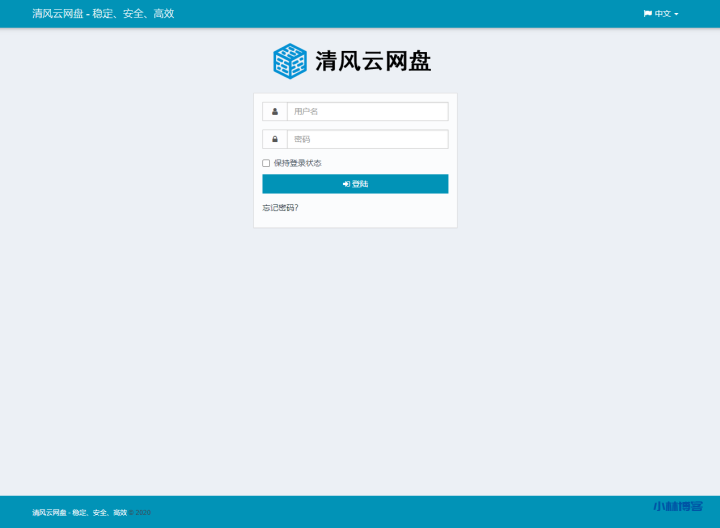The width and height of the screenshot is (720, 528).
Task: Click the blue cube logo icon
Action: (x=290, y=61)
